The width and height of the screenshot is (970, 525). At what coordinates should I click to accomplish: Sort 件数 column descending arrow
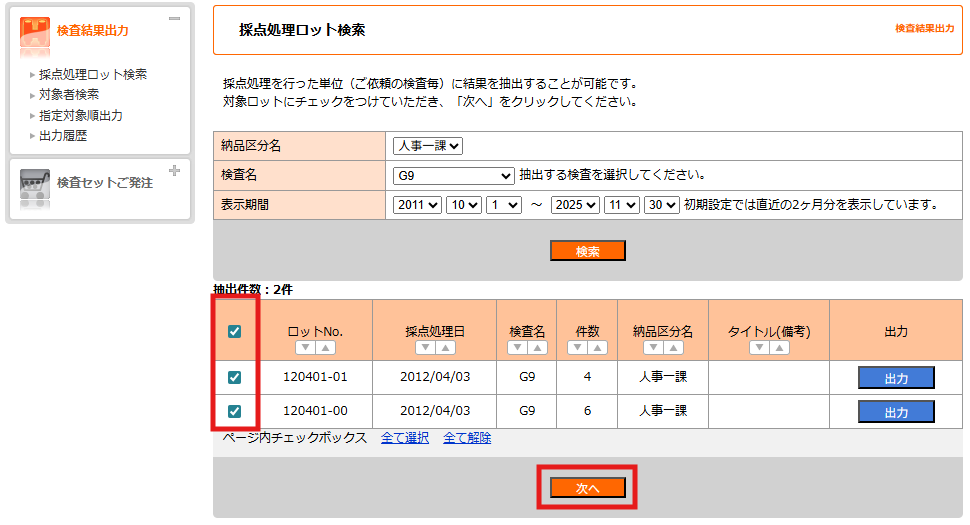[x=576, y=348]
